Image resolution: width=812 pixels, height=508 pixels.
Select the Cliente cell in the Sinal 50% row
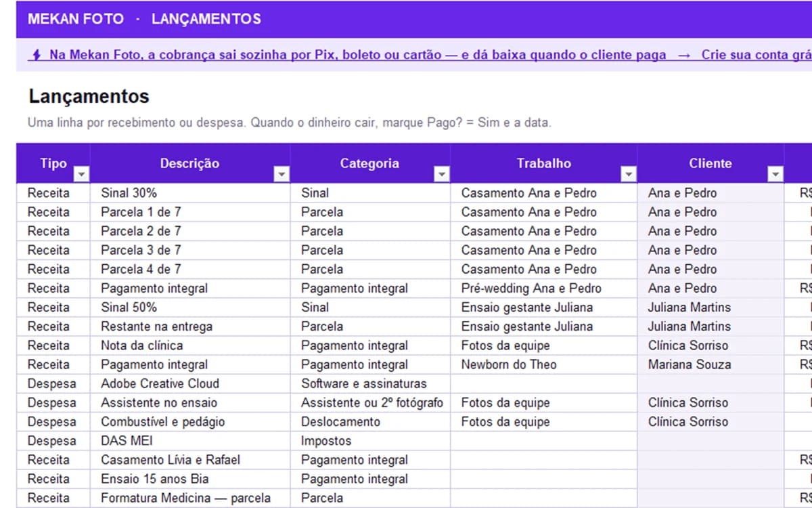(710, 307)
